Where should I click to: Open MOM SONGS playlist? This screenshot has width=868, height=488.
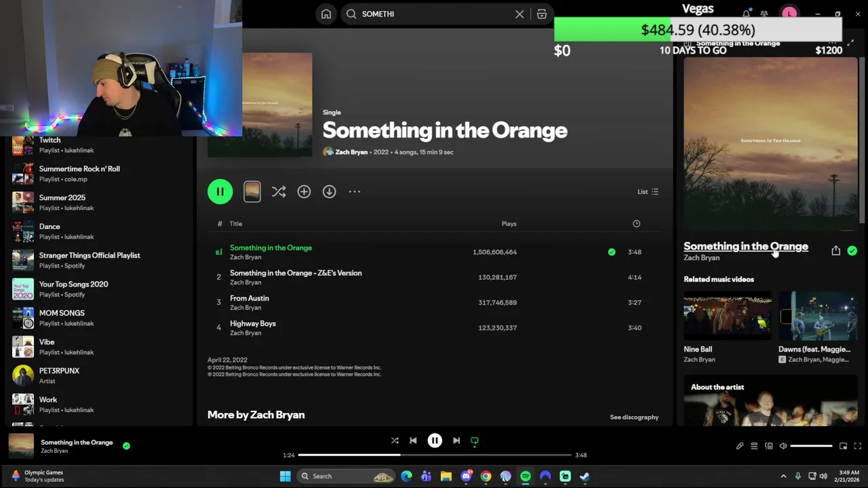tap(98, 318)
